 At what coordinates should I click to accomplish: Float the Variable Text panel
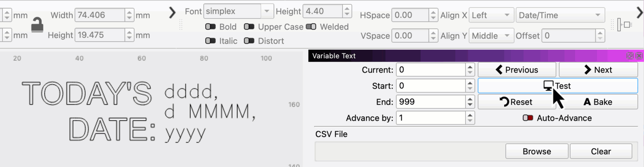(630, 56)
